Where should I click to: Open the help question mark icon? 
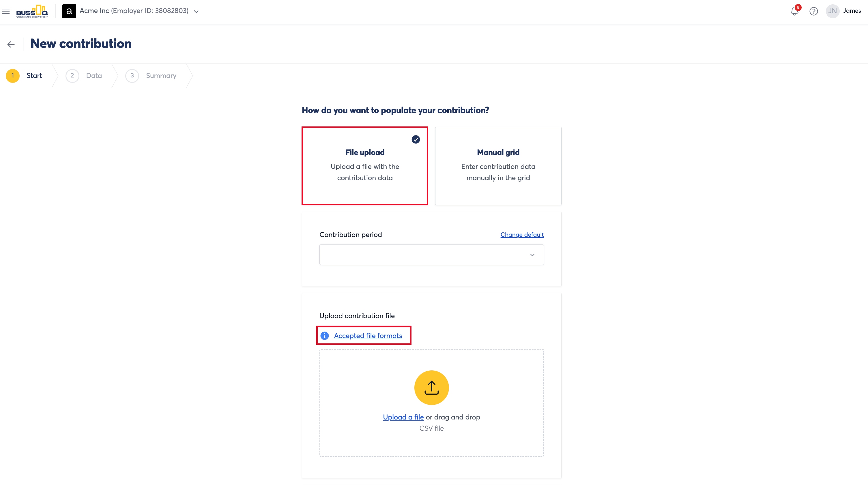[x=814, y=11]
